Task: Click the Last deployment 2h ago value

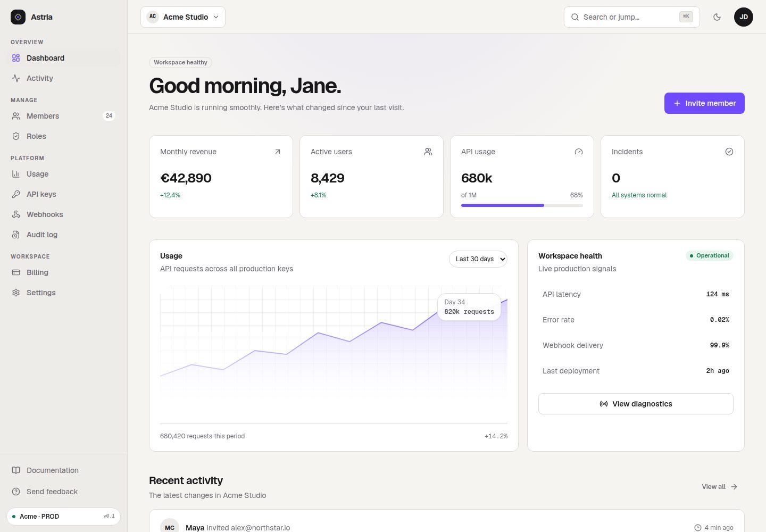Action: point(718,371)
